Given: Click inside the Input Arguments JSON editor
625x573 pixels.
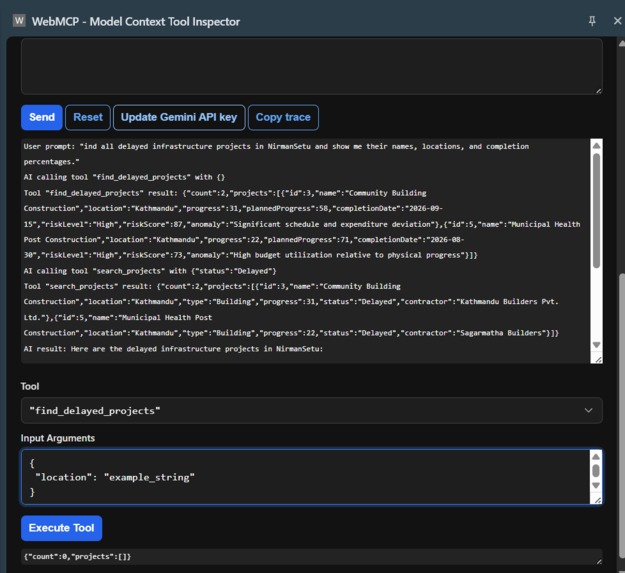Looking at the screenshot, I should 305,477.
